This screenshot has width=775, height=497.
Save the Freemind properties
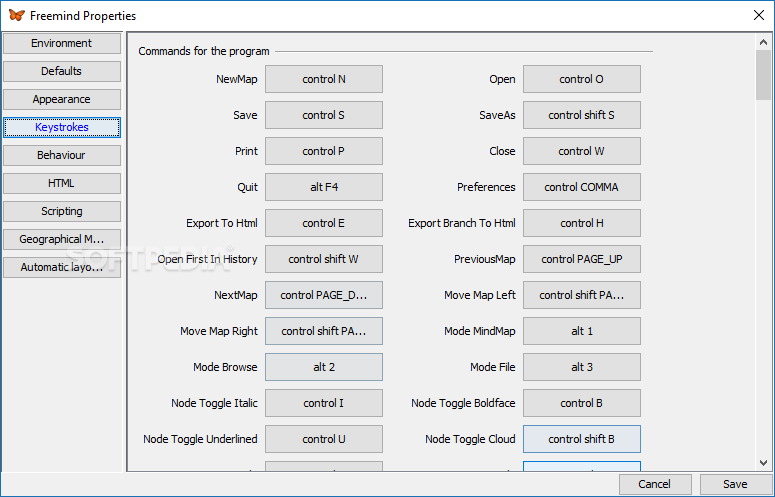[x=735, y=484]
